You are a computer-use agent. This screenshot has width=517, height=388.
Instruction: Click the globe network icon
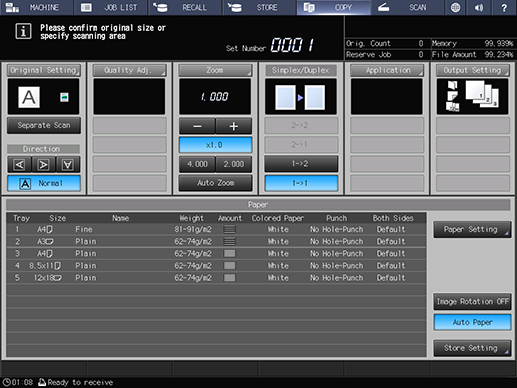(455, 7)
